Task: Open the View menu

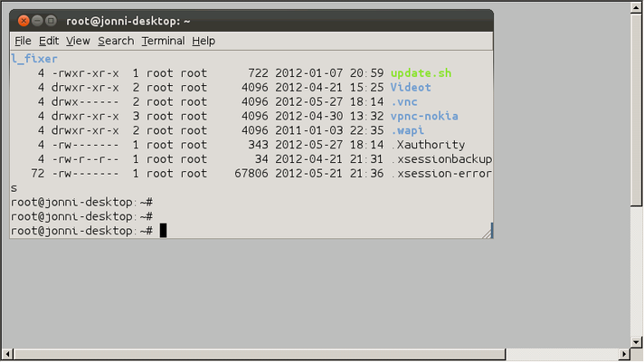Action: point(78,41)
